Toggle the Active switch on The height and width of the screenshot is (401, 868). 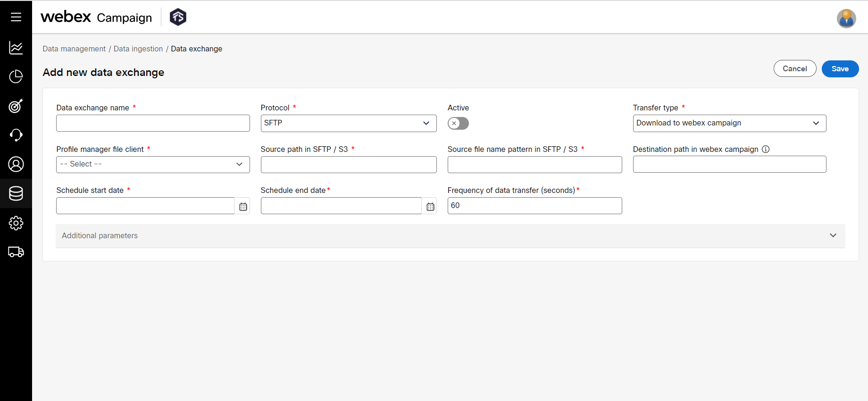coord(458,123)
